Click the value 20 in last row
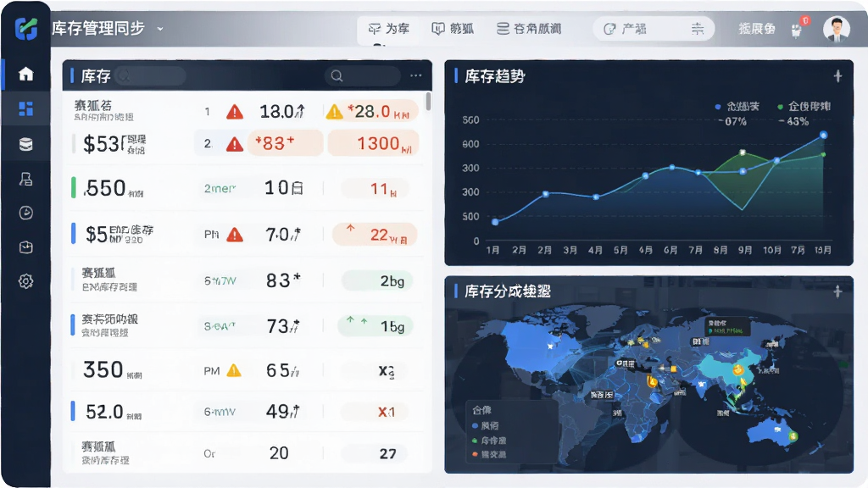This screenshot has width=868, height=488. coord(279,453)
